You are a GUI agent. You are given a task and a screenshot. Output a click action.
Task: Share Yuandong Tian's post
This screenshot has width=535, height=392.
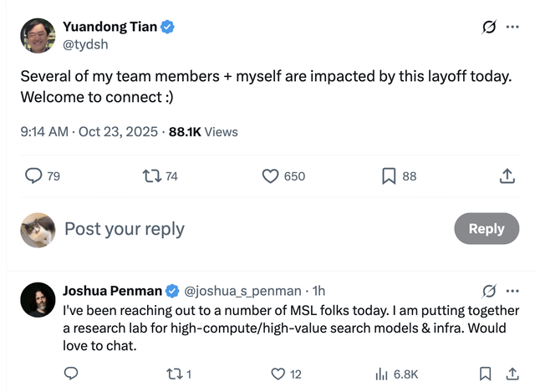click(x=507, y=176)
